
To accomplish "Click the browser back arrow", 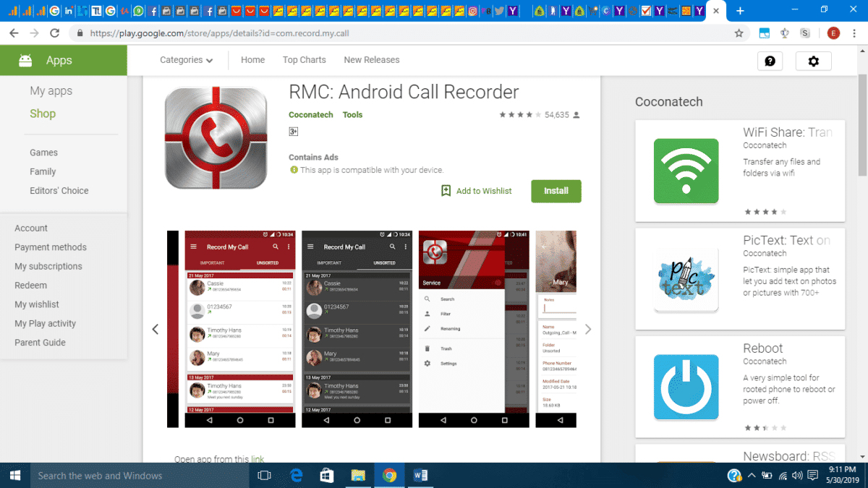I will (x=14, y=33).
